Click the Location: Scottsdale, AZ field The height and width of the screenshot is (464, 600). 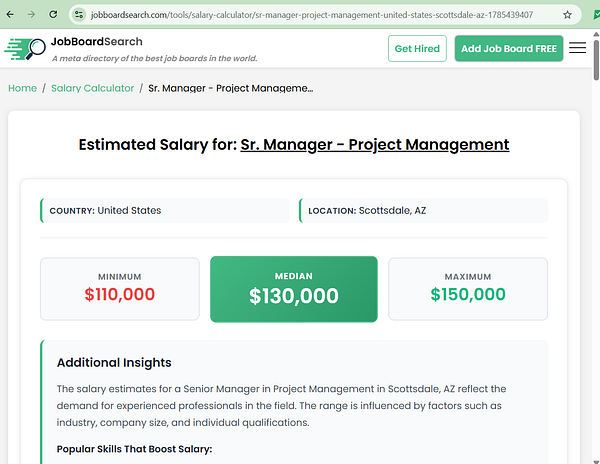tap(423, 210)
